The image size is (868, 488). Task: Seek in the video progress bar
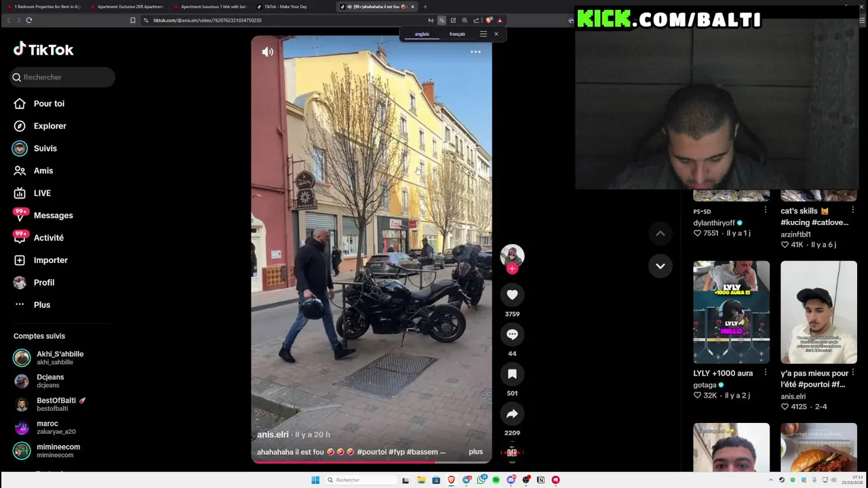(371, 462)
